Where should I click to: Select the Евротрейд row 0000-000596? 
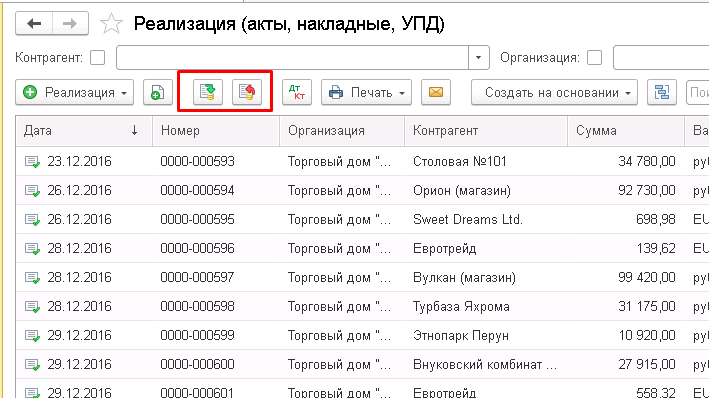coord(444,248)
